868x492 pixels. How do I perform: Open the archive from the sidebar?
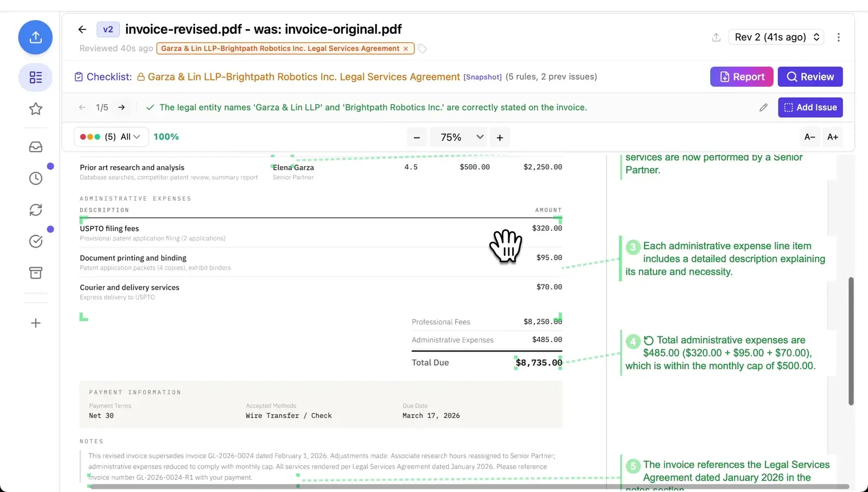click(x=35, y=273)
